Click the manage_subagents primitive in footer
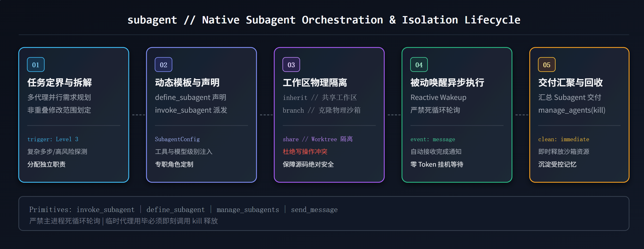The width and height of the screenshot is (644, 249). click(x=248, y=209)
